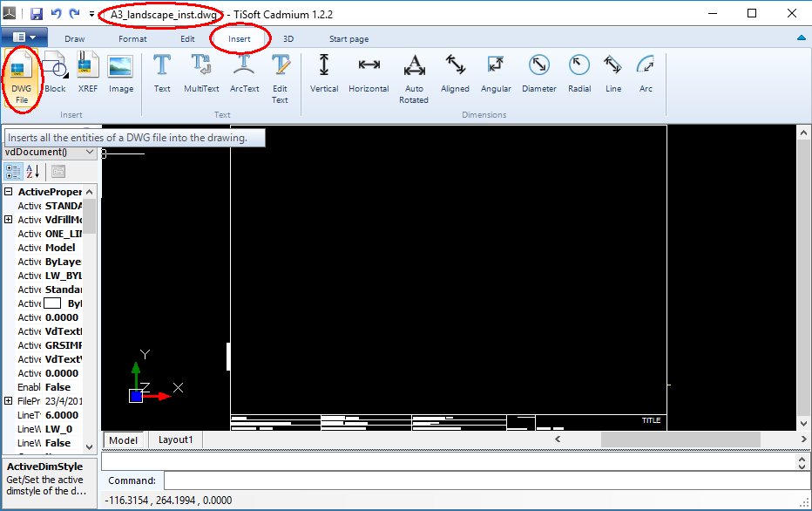Open the Edit Text tool
The height and width of the screenshot is (511, 812).
280,77
